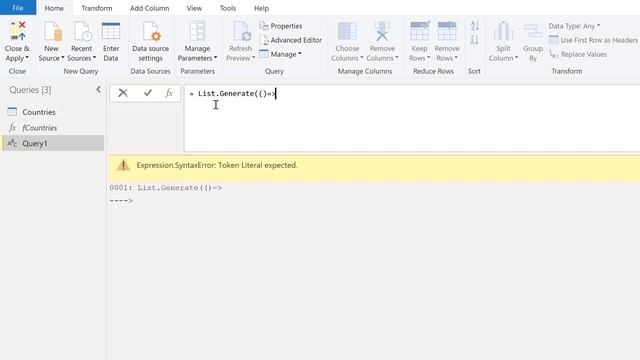The height and width of the screenshot is (360, 640).
Task: Click the Recent Sources icon
Action: click(x=82, y=31)
